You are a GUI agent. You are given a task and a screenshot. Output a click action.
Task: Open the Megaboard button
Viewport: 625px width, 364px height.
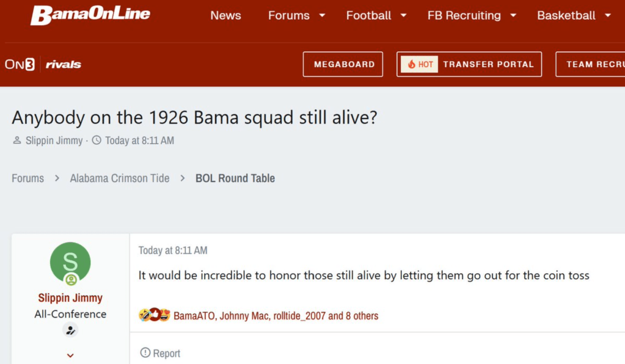pyautogui.click(x=343, y=64)
